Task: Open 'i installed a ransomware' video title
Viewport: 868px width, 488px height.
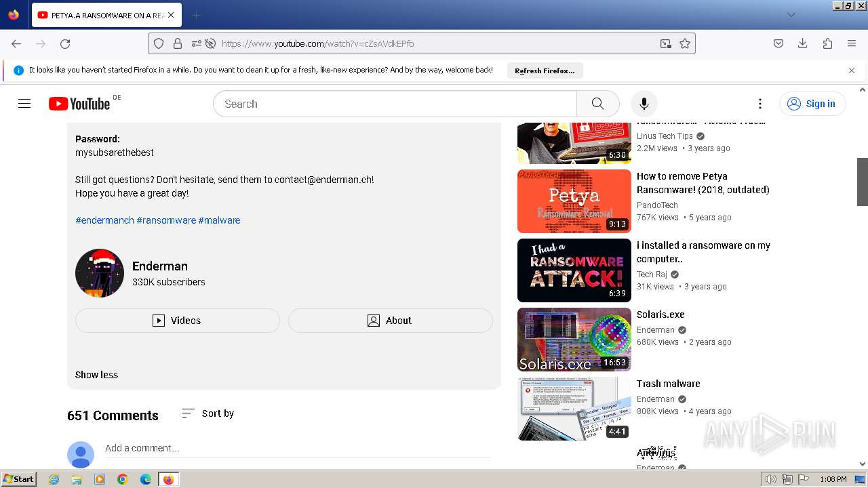Action: point(704,252)
